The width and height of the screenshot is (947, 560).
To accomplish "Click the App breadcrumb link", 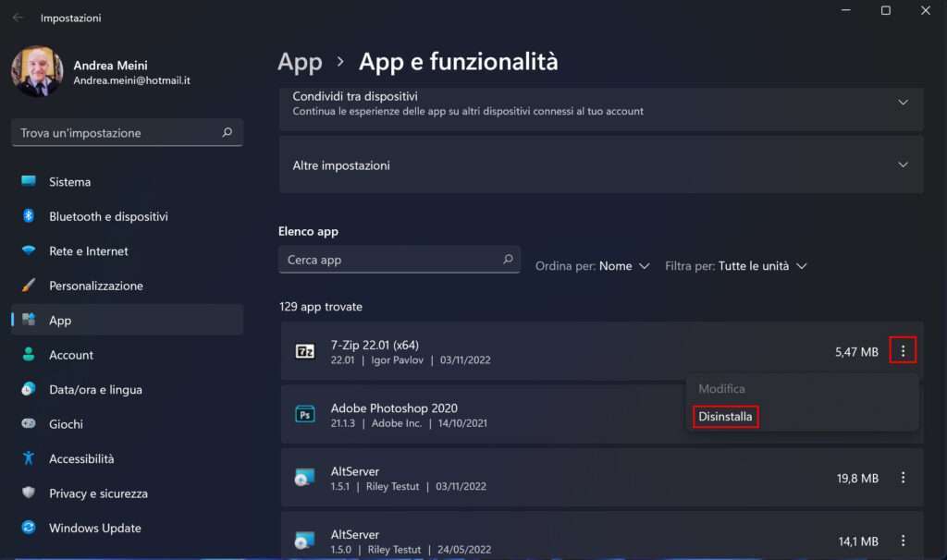I will (x=300, y=62).
